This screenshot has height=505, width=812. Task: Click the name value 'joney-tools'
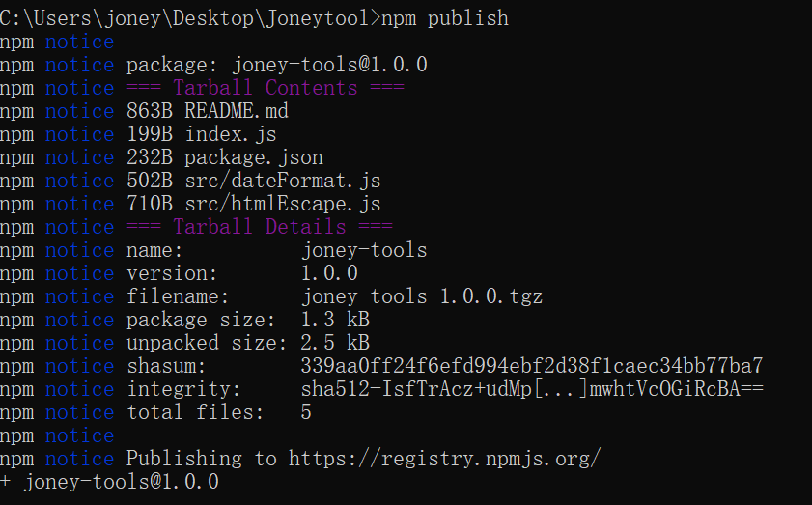coord(364,251)
